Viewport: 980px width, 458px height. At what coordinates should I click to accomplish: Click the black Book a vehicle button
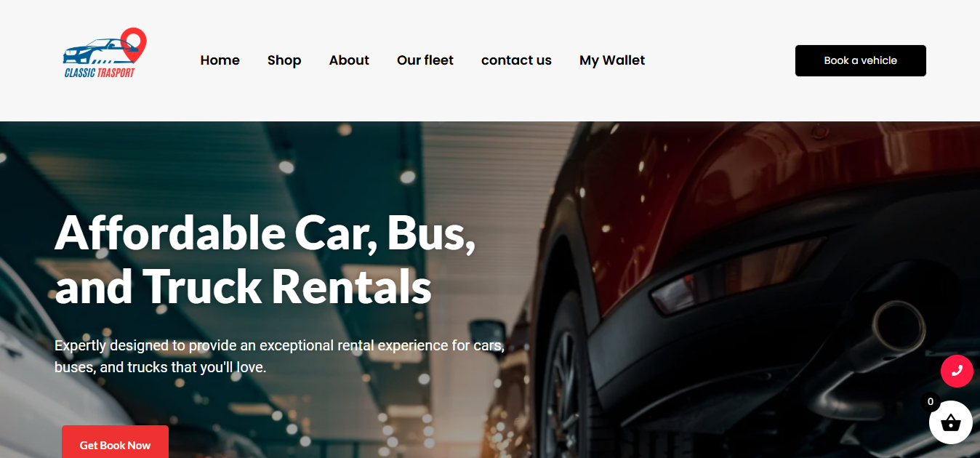point(861,60)
